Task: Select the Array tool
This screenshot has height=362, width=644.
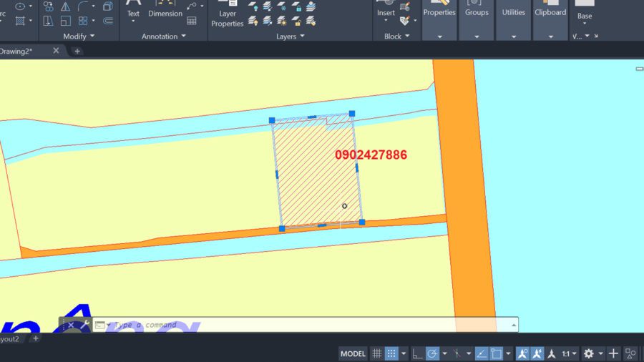Action: pyautogui.click(x=83, y=21)
